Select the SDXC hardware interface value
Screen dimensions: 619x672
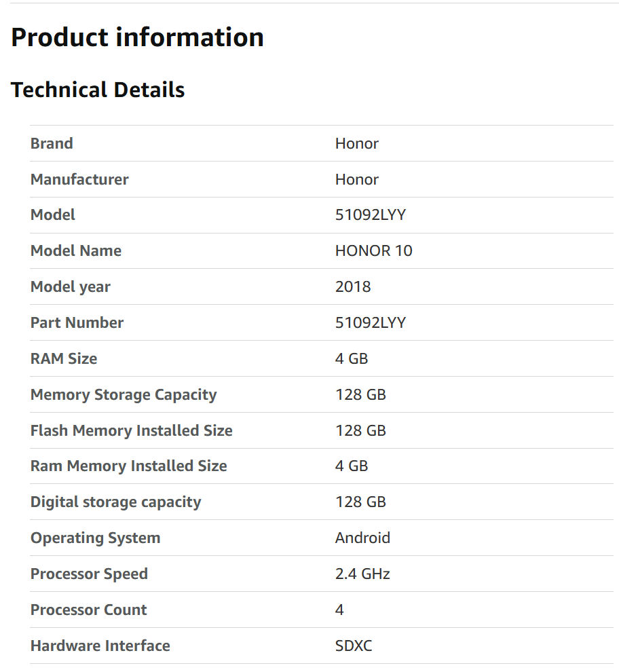tap(354, 646)
